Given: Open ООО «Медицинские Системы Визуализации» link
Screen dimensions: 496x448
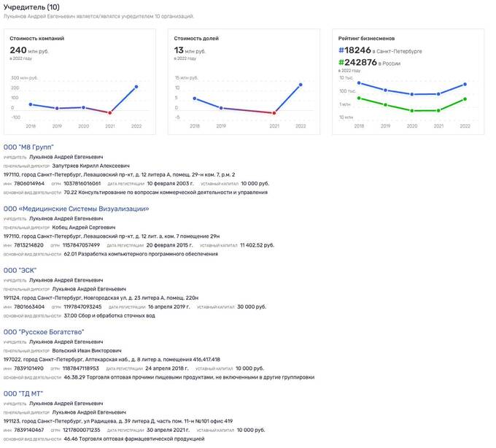Looking at the screenshot, I should point(77,209).
